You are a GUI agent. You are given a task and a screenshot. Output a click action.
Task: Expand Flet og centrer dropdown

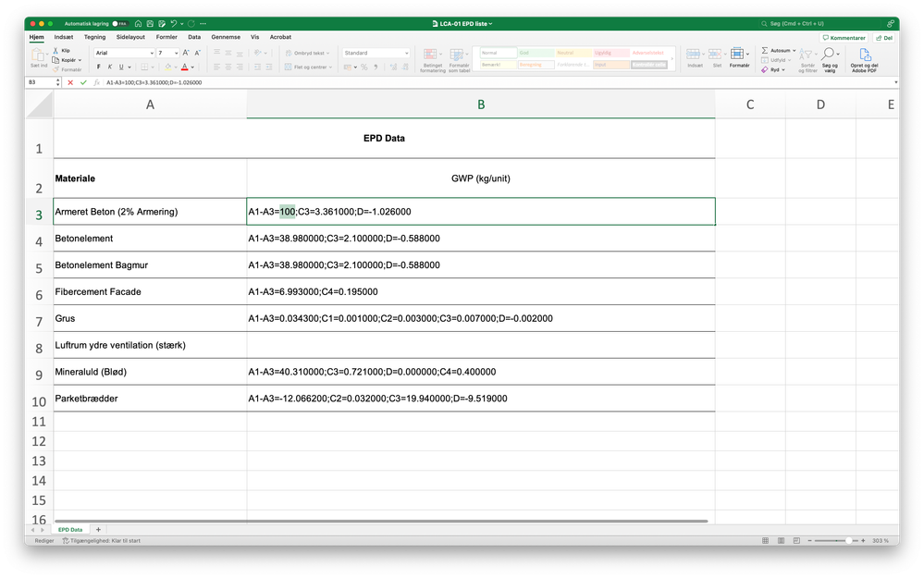click(330, 68)
